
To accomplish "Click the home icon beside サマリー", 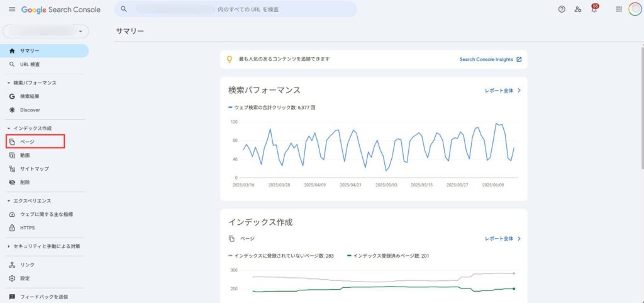I will tap(12, 51).
